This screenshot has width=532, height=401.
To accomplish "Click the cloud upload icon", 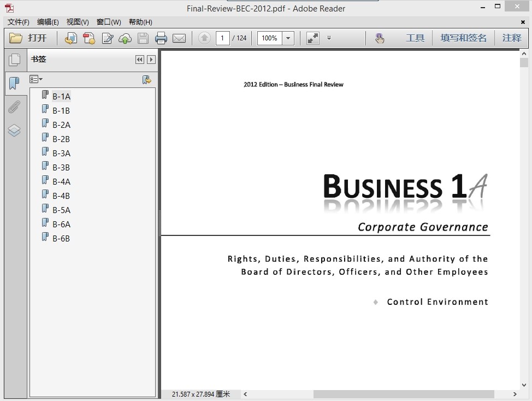I will [x=125, y=38].
